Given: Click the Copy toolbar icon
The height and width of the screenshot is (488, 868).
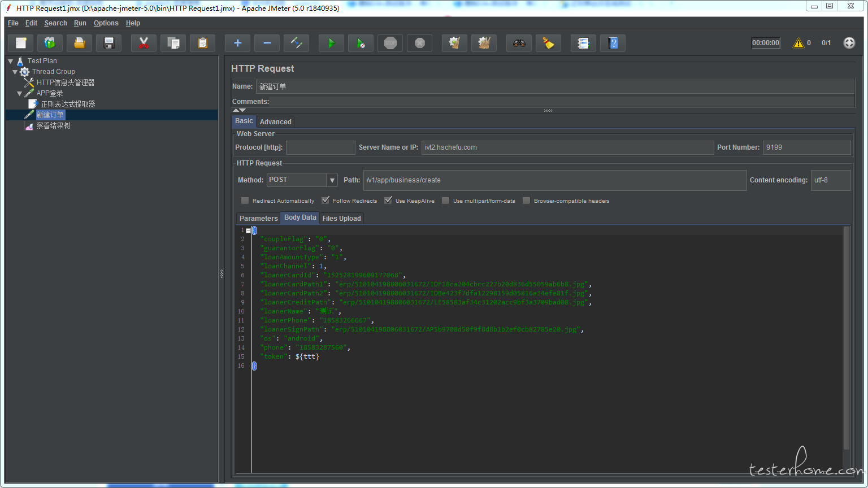Looking at the screenshot, I should coord(173,43).
